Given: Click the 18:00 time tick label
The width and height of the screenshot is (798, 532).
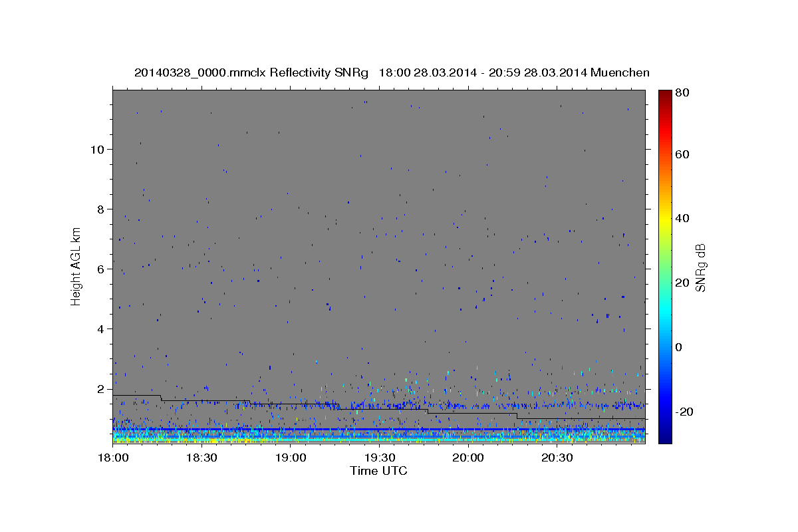Looking at the screenshot, I should coord(113,459).
